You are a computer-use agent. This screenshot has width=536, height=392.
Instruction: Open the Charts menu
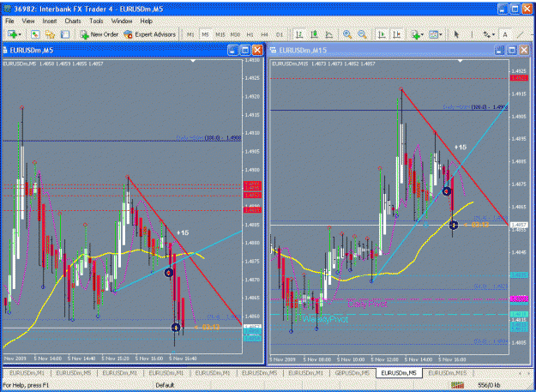[x=73, y=21]
